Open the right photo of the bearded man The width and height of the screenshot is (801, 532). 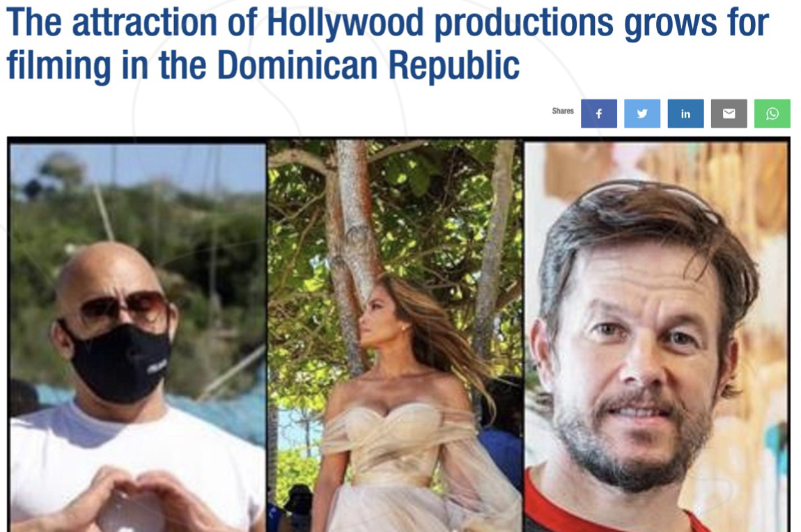656,337
